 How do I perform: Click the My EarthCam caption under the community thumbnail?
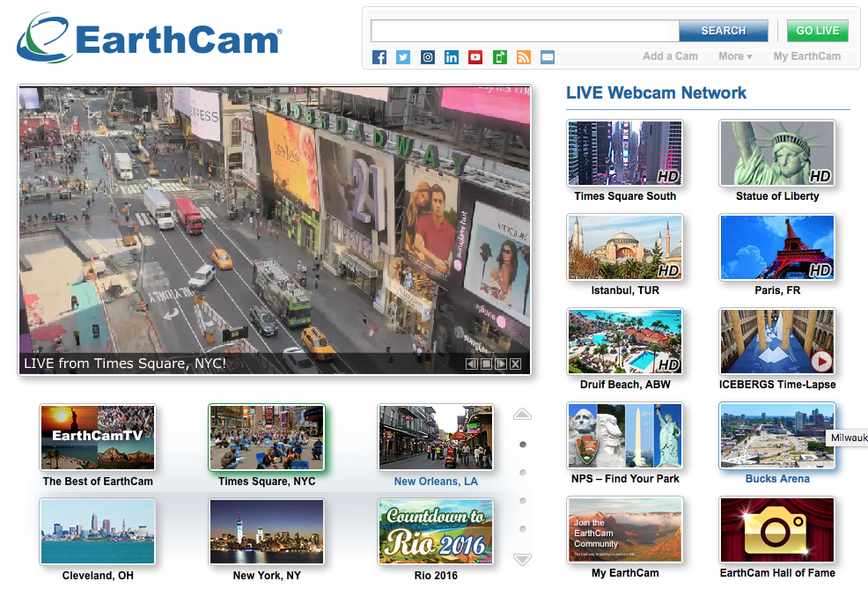pyautogui.click(x=625, y=573)
